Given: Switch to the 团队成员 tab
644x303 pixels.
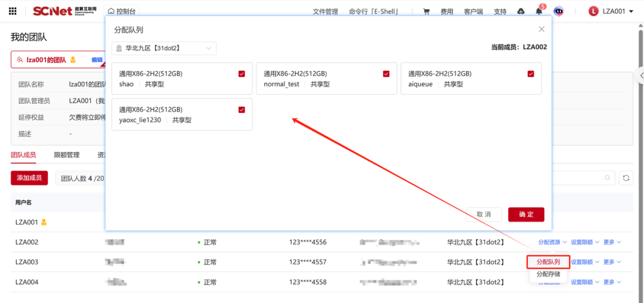Looking at the screenshot, I should [x=23, y=155].
